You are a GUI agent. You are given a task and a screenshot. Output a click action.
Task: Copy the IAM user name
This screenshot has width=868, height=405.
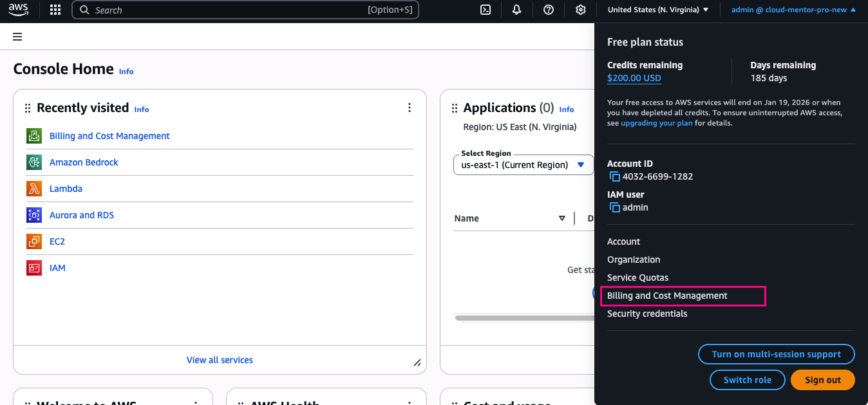click(614, 207)
